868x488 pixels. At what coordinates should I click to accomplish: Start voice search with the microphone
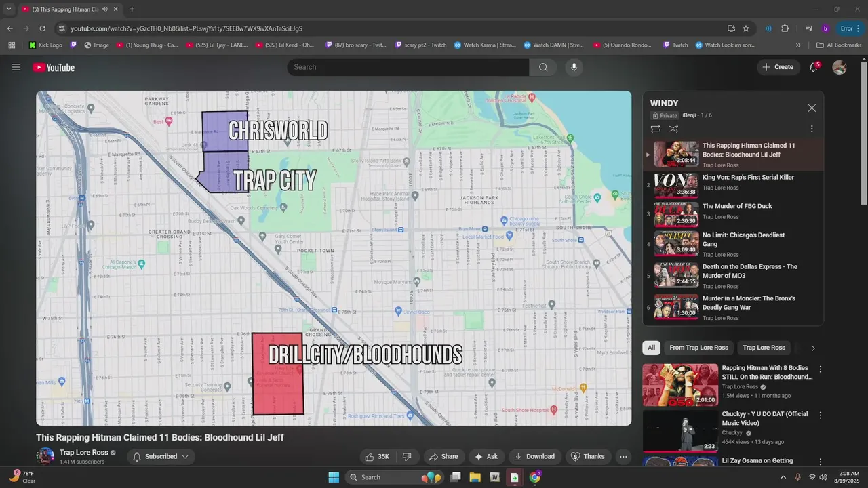tap(574, 67)
